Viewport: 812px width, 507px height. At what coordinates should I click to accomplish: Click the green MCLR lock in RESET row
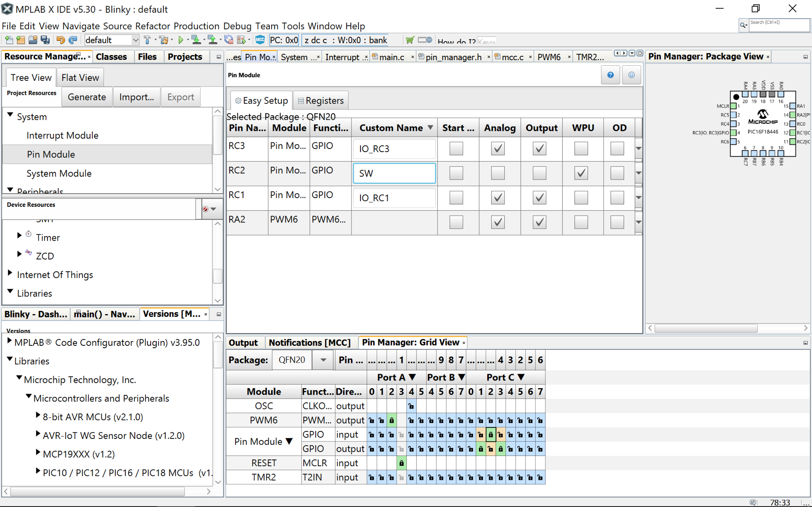coord(401,464)
